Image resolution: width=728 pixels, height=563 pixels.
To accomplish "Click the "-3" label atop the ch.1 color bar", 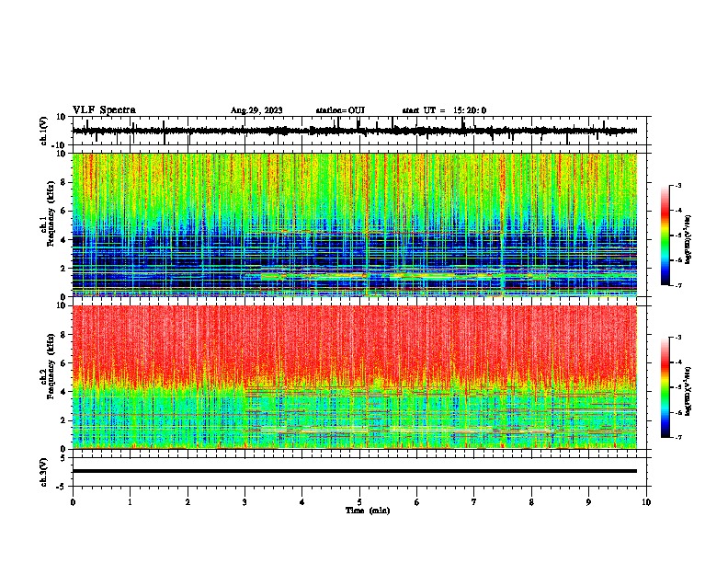I will [677, 185].
